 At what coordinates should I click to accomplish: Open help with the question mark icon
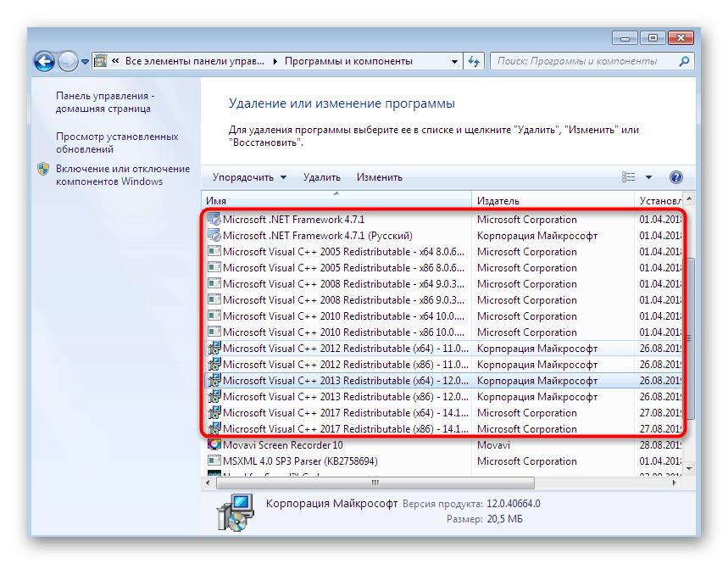click(x=676, y=177)
